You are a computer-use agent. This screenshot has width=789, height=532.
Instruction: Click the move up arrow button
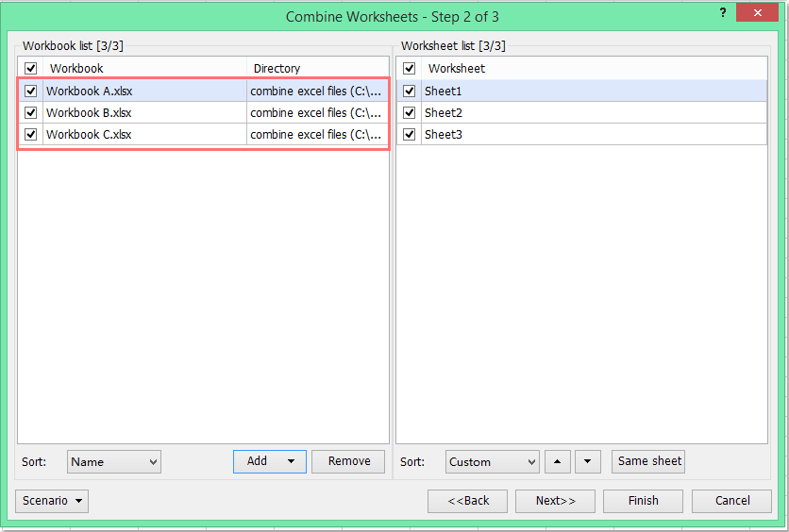[558, 461]
